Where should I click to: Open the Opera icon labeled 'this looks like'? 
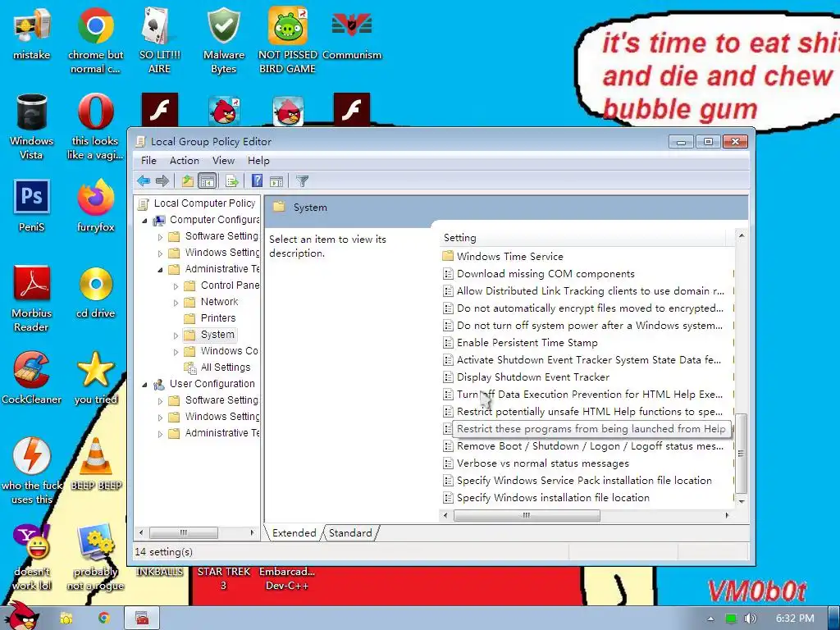coord(95,126)
